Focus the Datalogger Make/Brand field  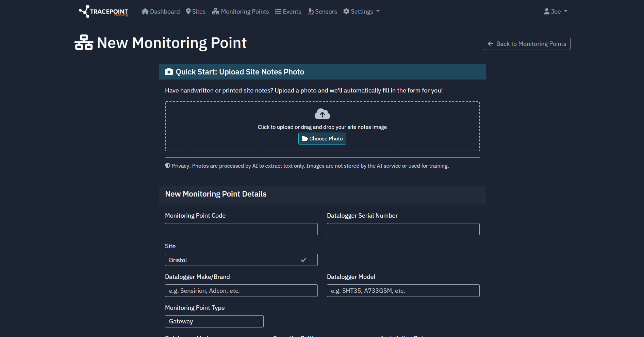click(241, 291)
